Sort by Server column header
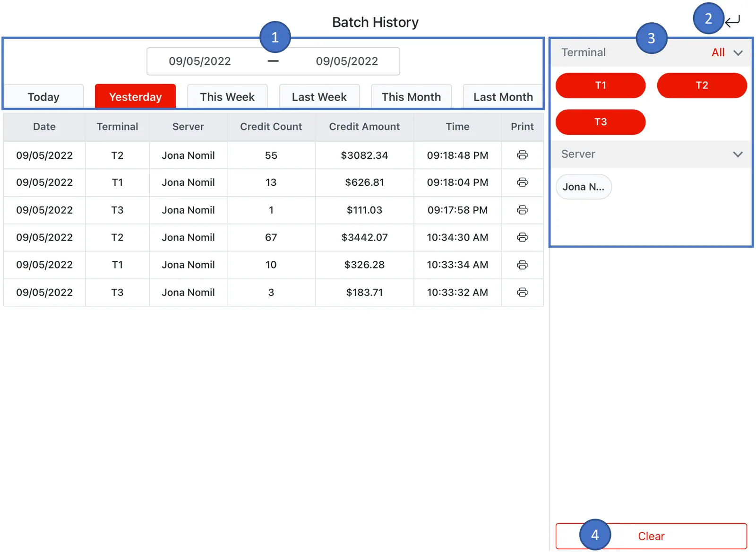Screen dimensions: 756x553 (188, 127)
